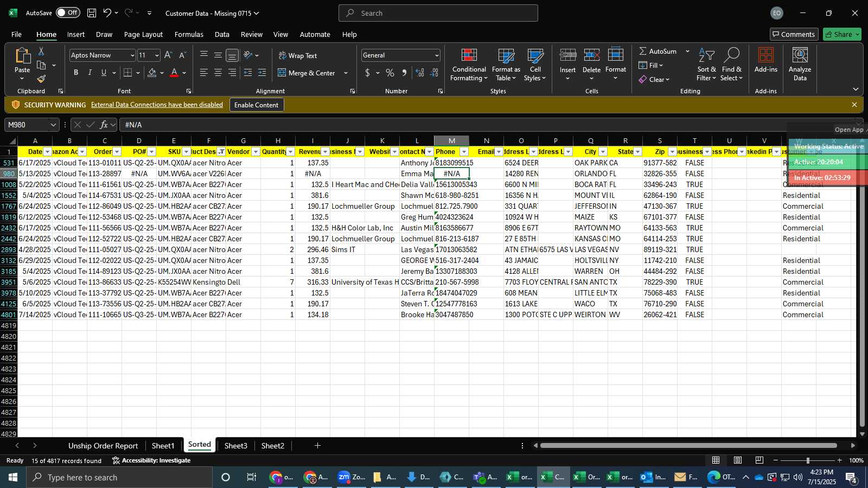The image size is (868, 488).
Task: Open the City column filter dropdown
Action: click(x=603, y=152)
